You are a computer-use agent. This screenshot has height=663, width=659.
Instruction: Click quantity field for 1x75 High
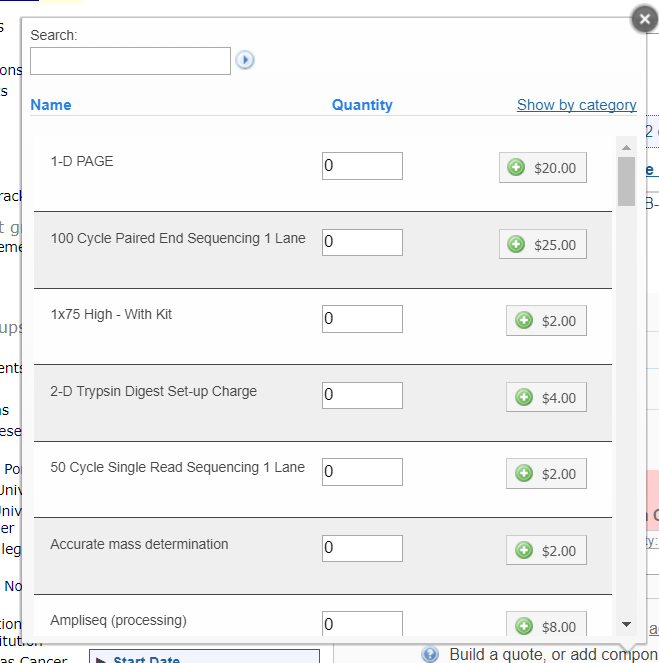pos(362,319)
